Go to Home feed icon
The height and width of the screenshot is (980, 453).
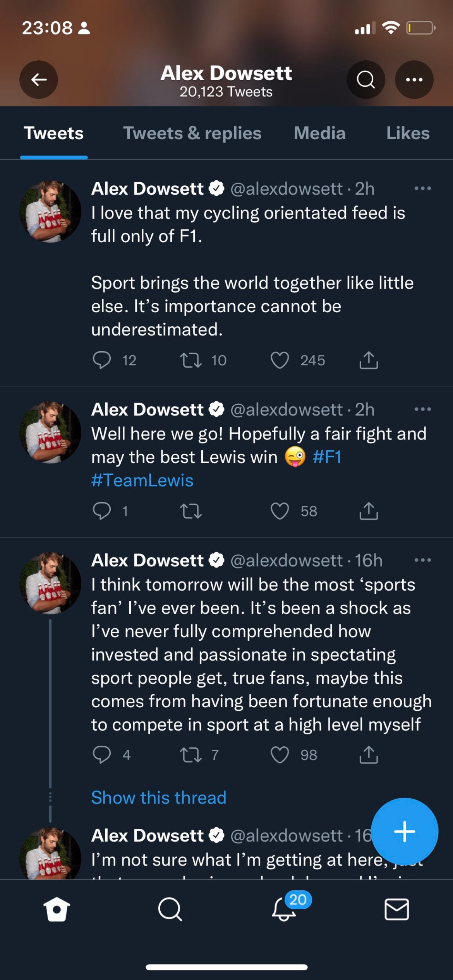coord(57,909)
